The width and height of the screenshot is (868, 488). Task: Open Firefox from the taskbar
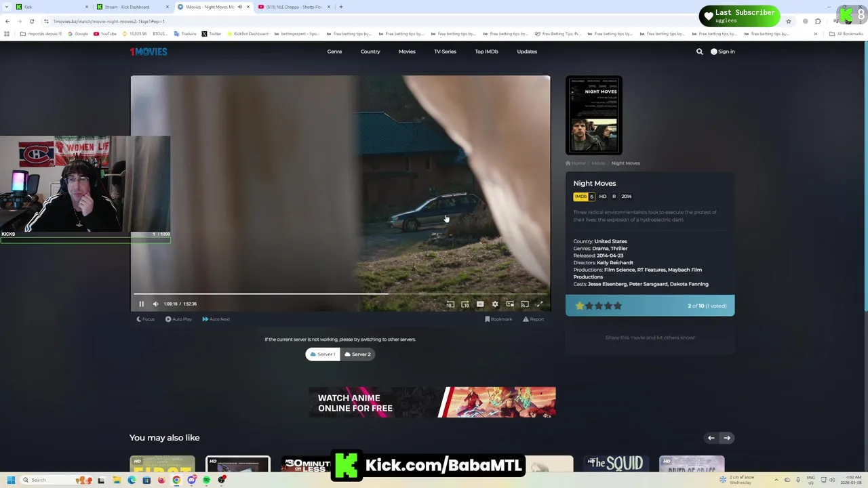pyautogui.click(x=161, y=480)
